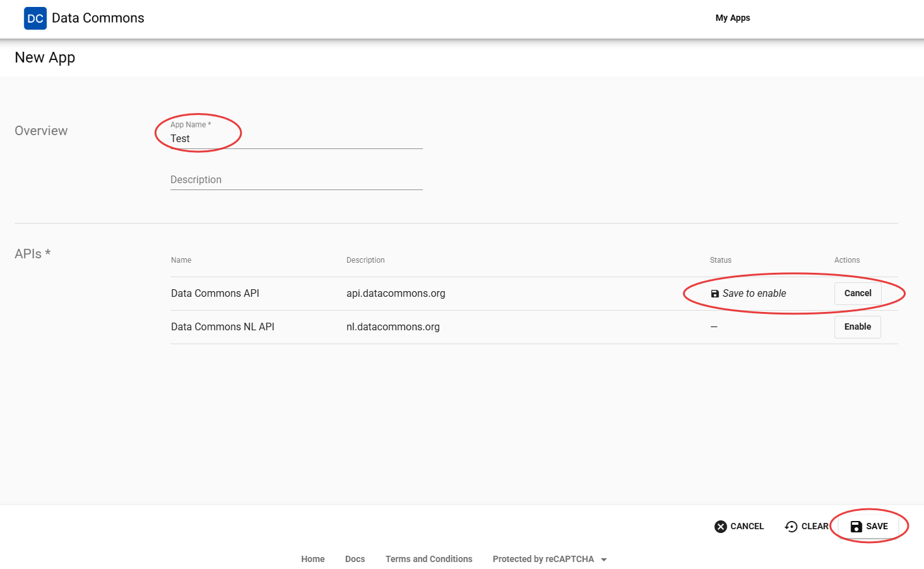Click the 'Overview' section label
Image resolution: width=924 pixels, height=569 pixels.
click(x=41, y=131)
